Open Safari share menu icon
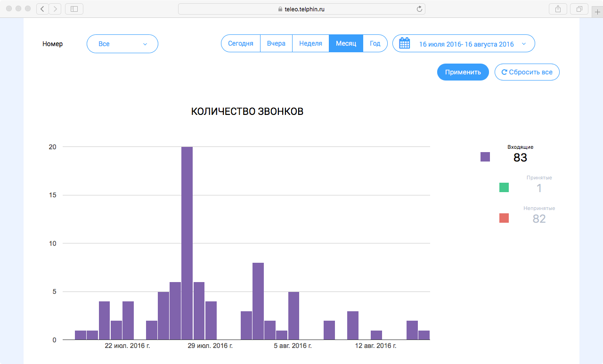The width and height of the screenshot is (603, 364). (x=558, y=8)
